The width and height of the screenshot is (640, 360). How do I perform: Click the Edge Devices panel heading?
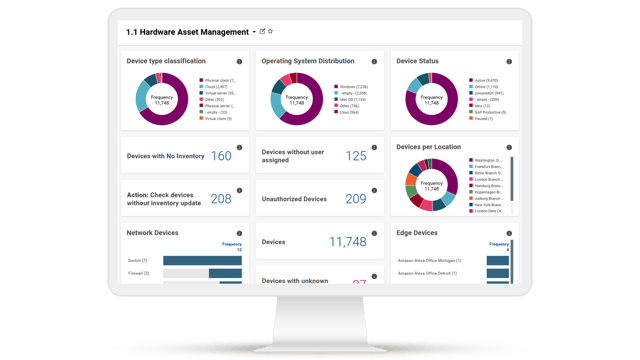pyautogui.click(x=417, y=233)
